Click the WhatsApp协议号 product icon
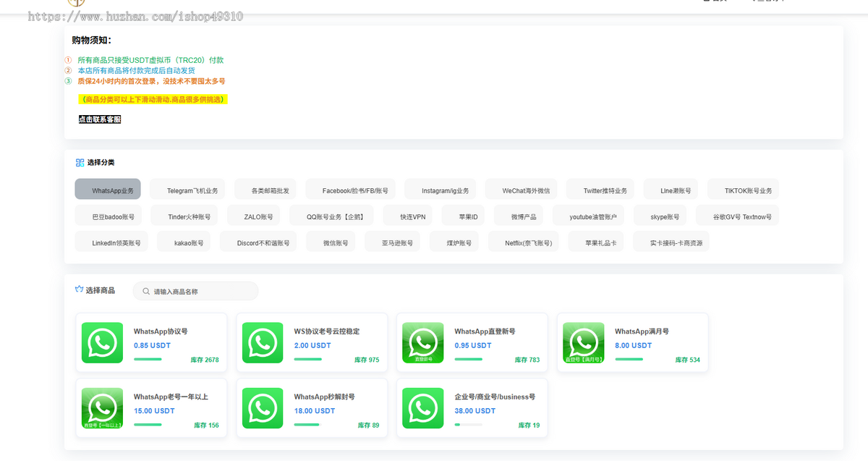The image size is (868, 461). (x=102, y=342)
